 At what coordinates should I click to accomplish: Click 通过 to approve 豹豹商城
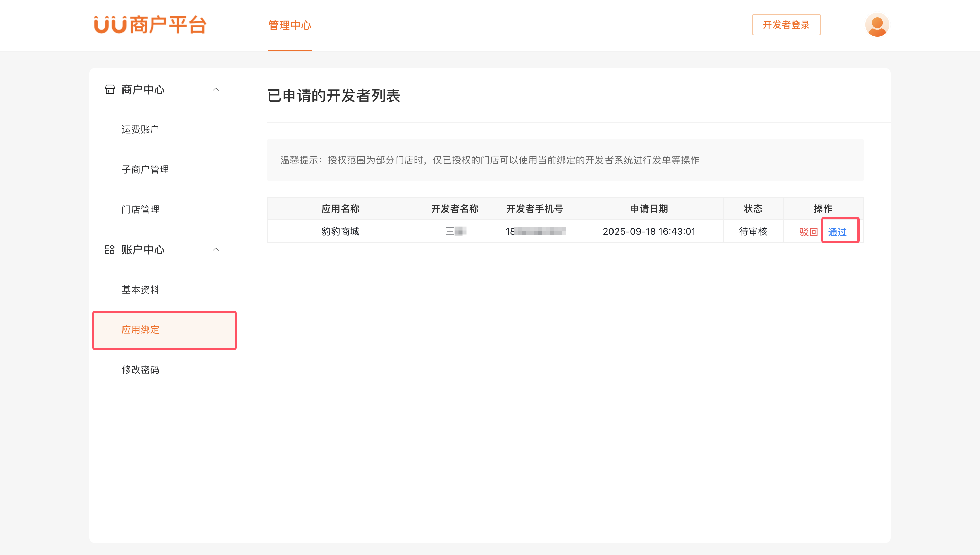[x=837, y=232]
